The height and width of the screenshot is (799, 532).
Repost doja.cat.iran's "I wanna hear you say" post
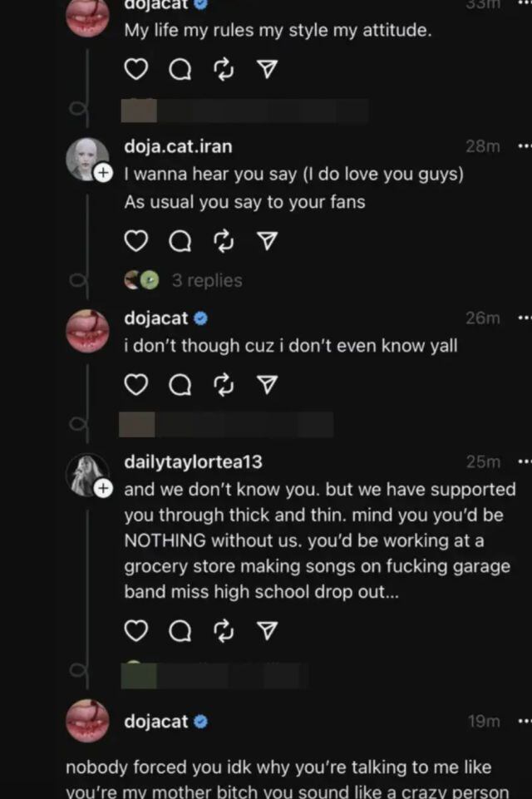coord(222,241)
